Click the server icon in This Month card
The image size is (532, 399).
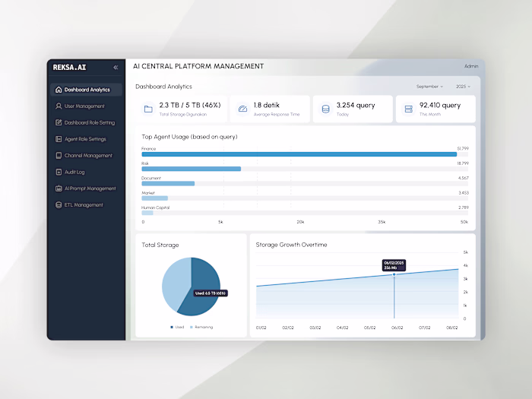[x=409, y=109]
